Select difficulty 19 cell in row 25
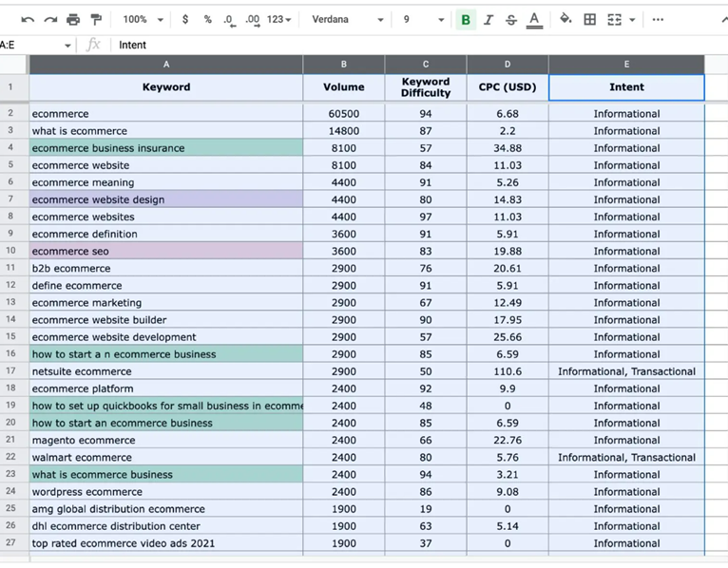 tap(425, 508)
